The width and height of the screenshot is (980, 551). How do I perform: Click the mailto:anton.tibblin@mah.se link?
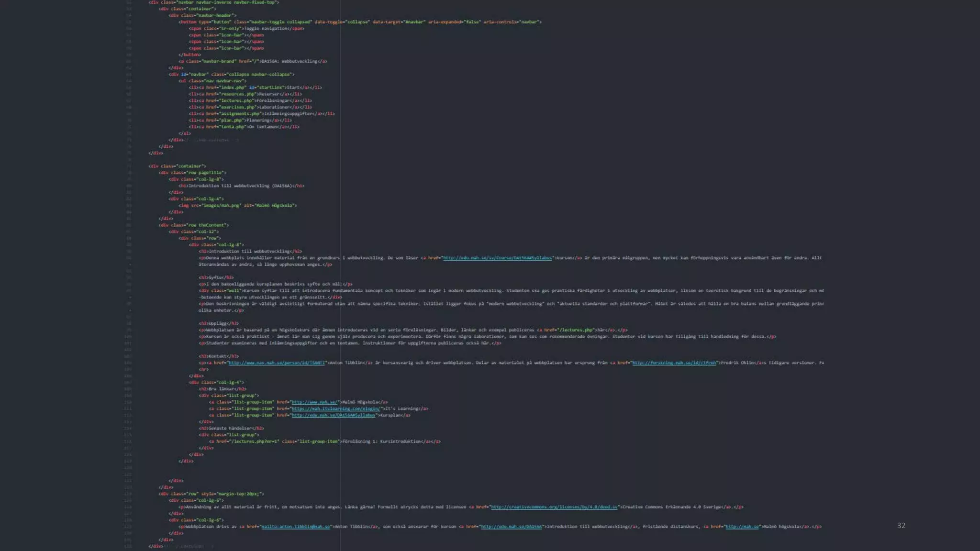point(295,527)
